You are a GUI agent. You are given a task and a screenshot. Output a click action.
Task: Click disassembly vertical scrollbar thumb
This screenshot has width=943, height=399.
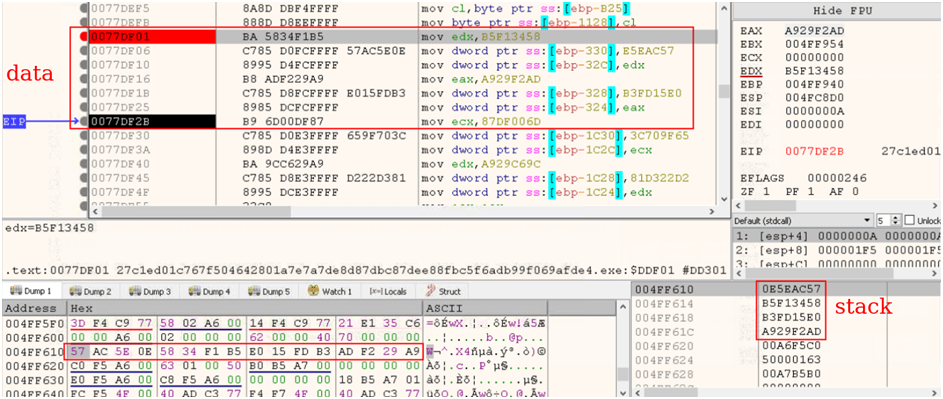point(723,91)
